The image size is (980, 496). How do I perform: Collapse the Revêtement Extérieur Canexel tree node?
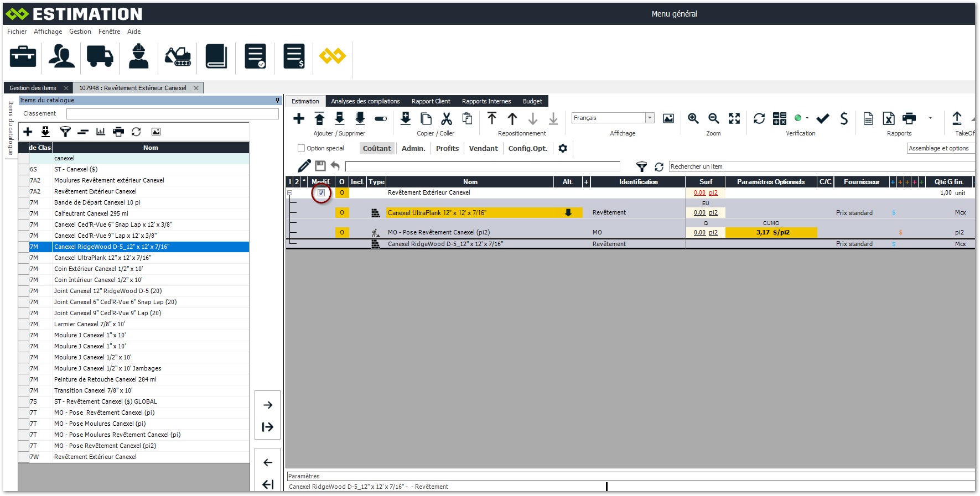point(289,193)
